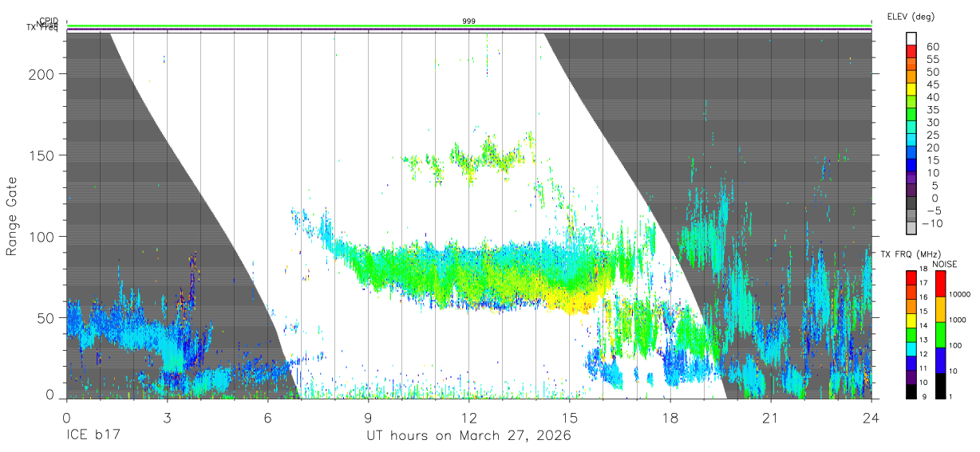Click the 3 tick on UT hours axis
Viewport: 980px width, 452px height.
[167, 417]
